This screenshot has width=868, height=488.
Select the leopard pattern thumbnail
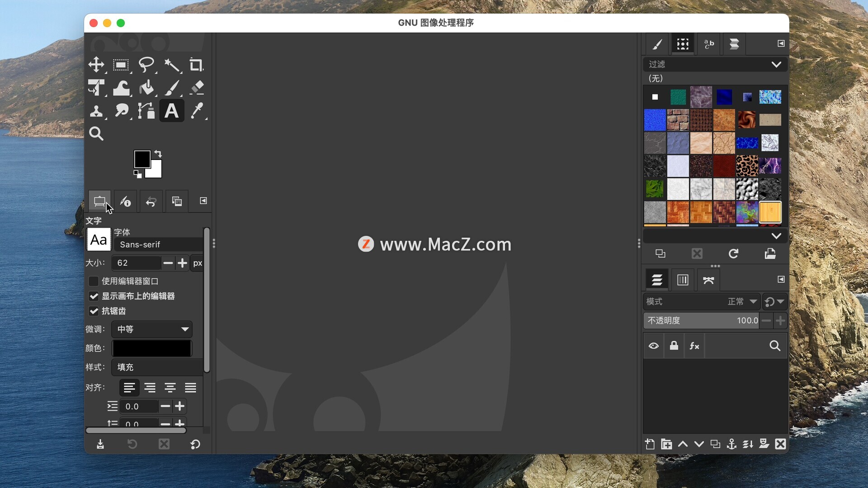tap(747, 166)
